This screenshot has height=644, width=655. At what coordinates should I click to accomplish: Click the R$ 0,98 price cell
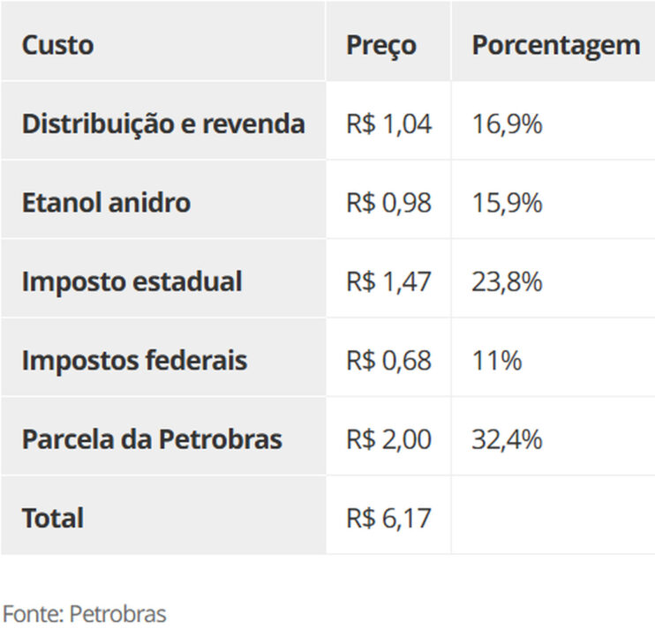pyautogui.click(x=388, y=202)
